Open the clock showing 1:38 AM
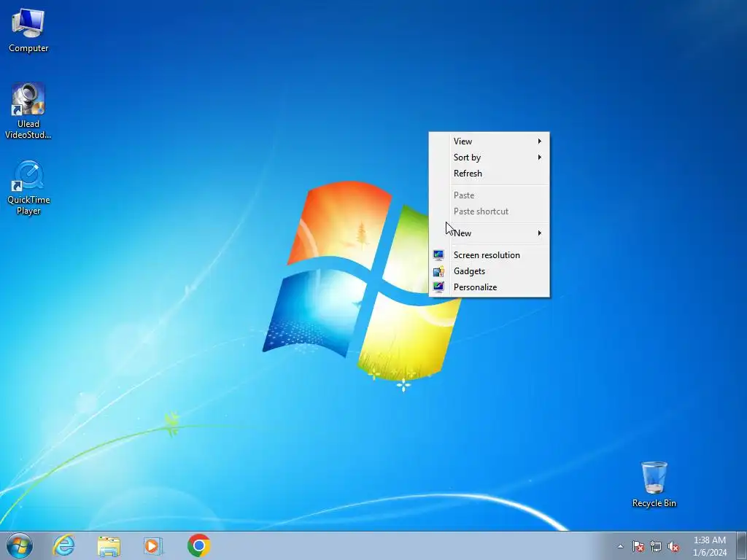 point(710,546)
